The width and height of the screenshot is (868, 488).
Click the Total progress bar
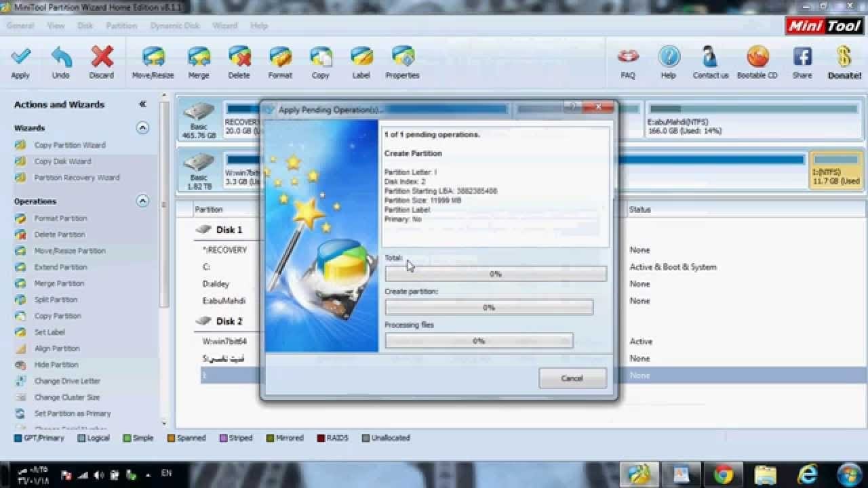496,274
